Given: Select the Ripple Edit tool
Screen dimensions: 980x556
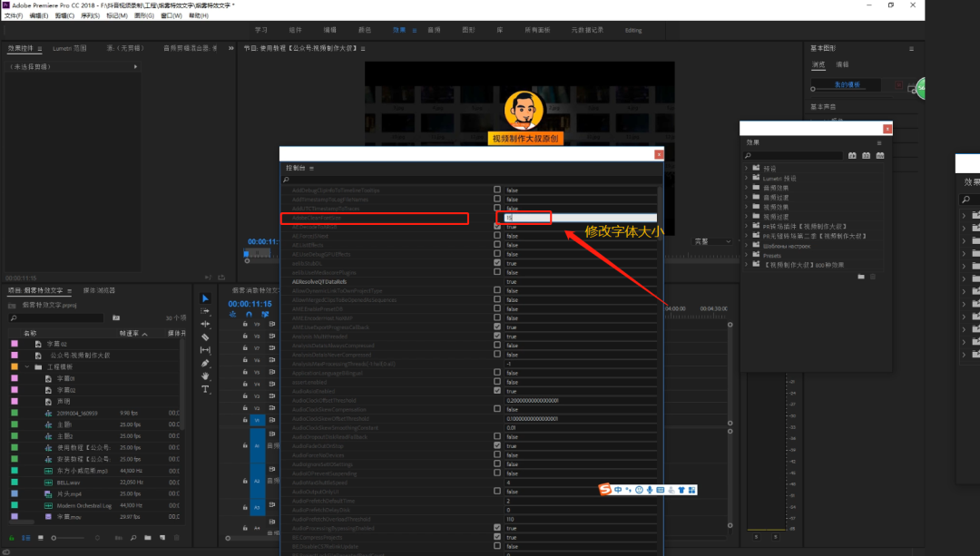Looking at the screenshot, I should (x=205, y=324).
